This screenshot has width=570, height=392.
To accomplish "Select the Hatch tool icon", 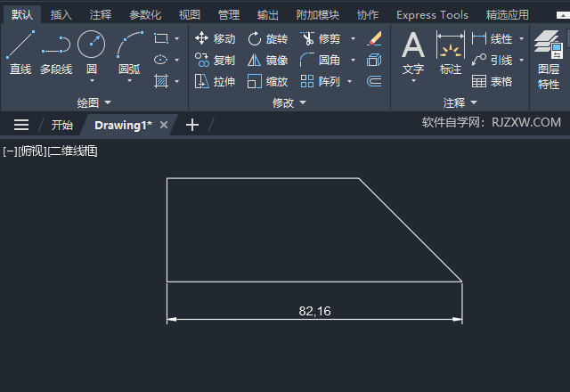I will tap(161, 81).
